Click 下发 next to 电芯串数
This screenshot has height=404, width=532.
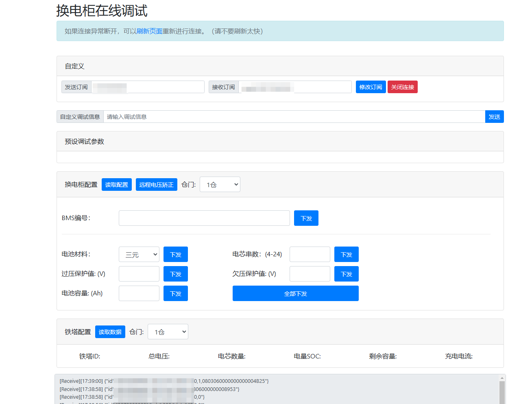(x=347, y=254)
